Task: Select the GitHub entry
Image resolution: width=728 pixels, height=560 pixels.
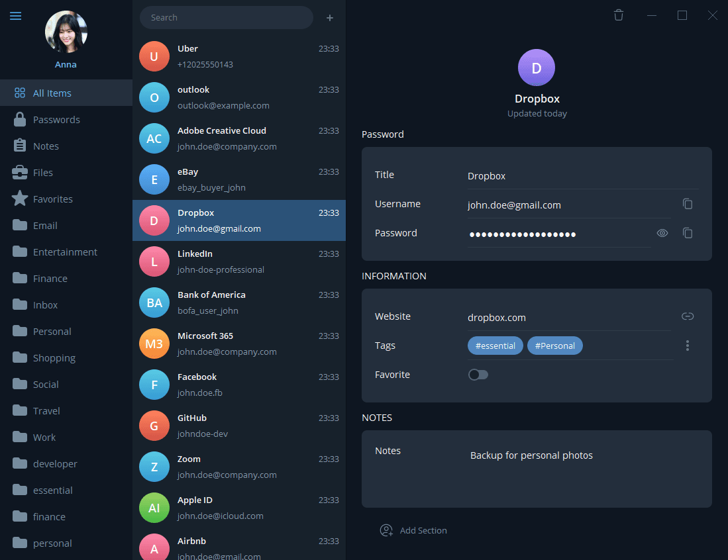Action: pos(239,426)
